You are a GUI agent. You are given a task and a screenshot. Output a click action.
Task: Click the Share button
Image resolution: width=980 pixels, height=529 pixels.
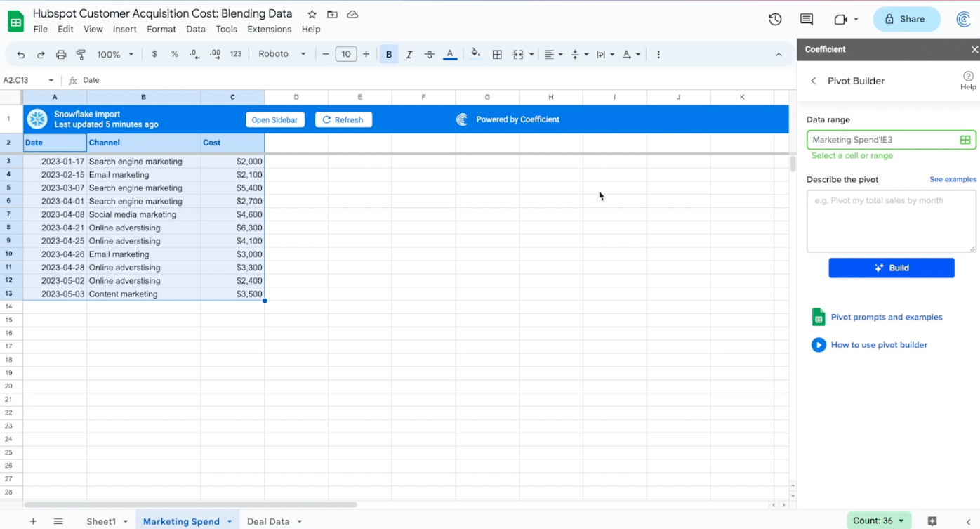point(906,19)
